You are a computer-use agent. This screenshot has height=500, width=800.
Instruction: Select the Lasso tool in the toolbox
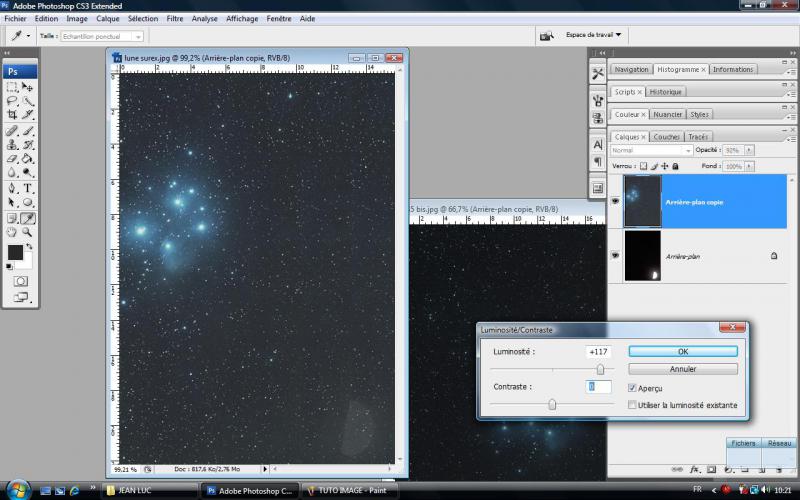(x=12, y=101)
